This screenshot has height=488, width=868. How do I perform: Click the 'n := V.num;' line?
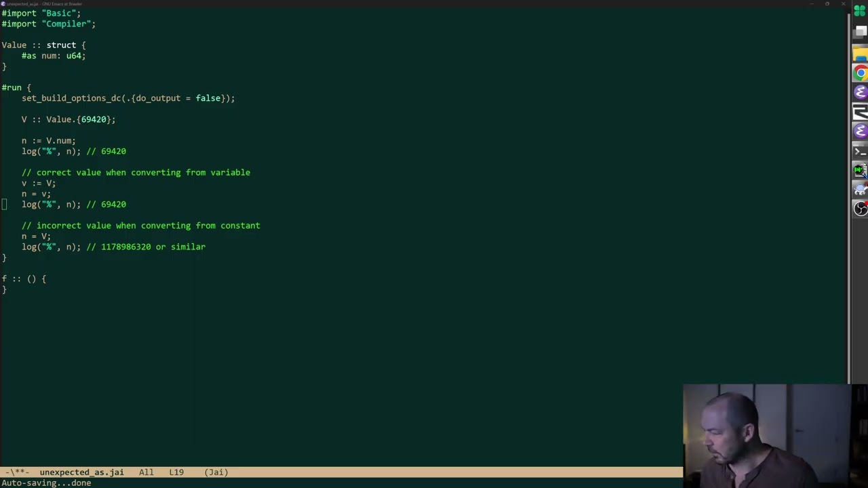coord(48,140)
